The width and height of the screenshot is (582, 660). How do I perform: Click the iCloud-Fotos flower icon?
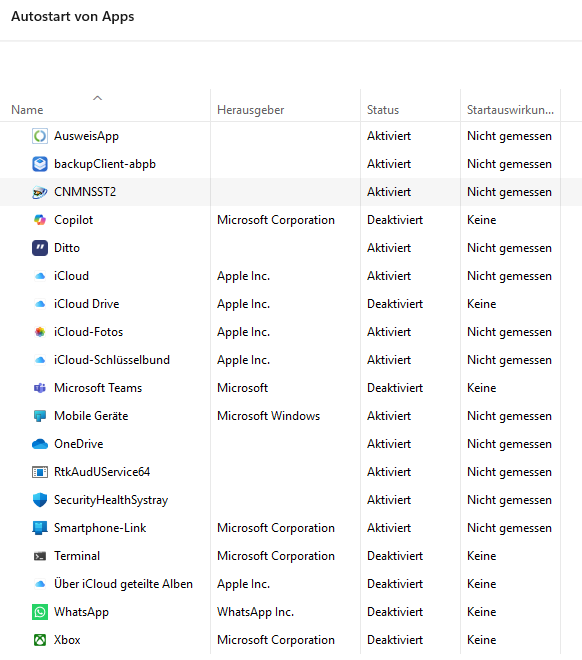click(x=40, y=332)
